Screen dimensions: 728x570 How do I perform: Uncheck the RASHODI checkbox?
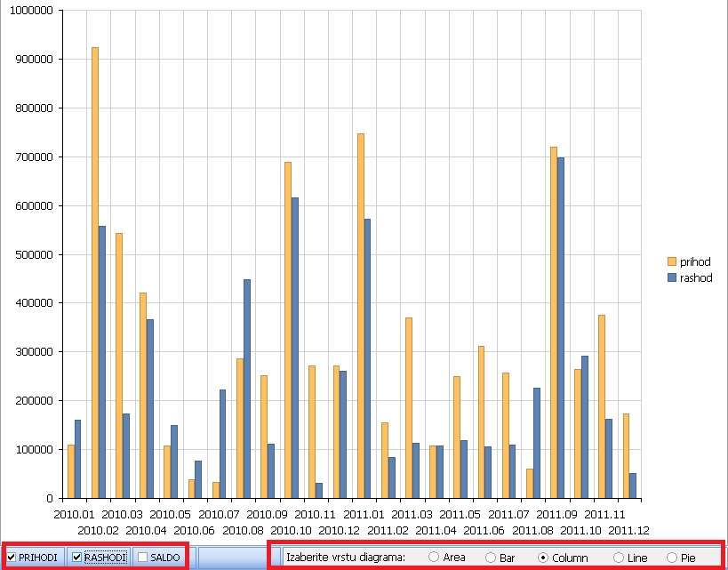click(76, 558)
